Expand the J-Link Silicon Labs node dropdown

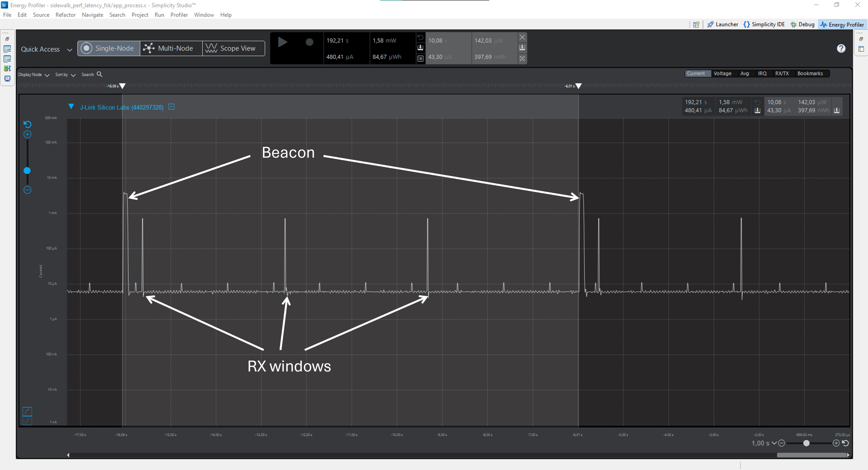click(171, 107)
